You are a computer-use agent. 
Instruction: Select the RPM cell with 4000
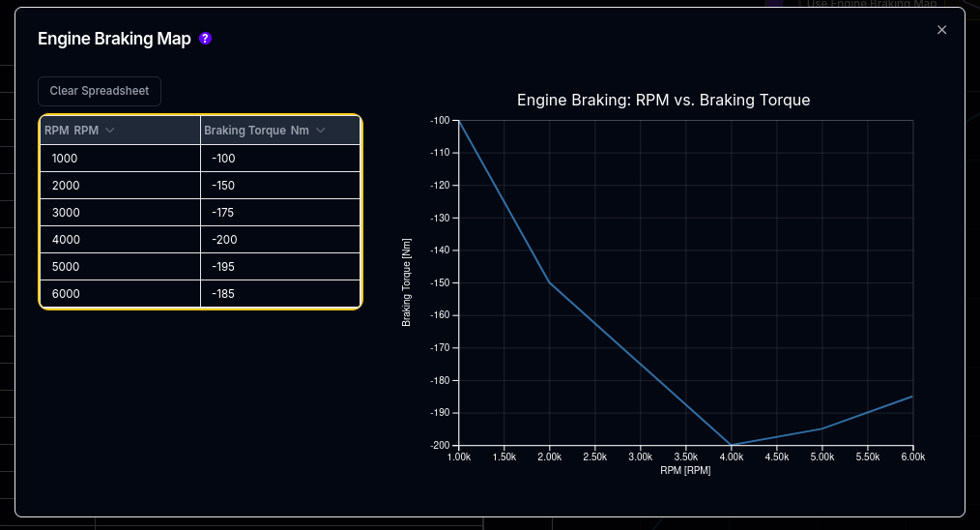click(120, 240)
